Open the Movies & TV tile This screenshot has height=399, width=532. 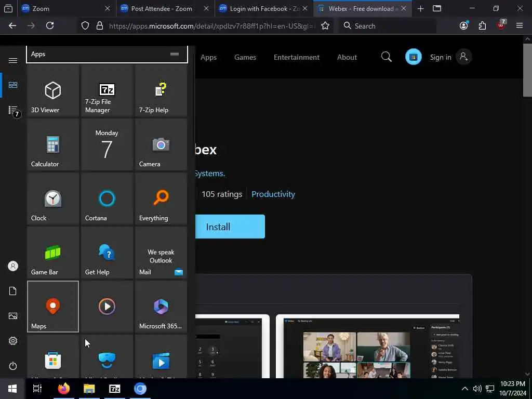161,356
